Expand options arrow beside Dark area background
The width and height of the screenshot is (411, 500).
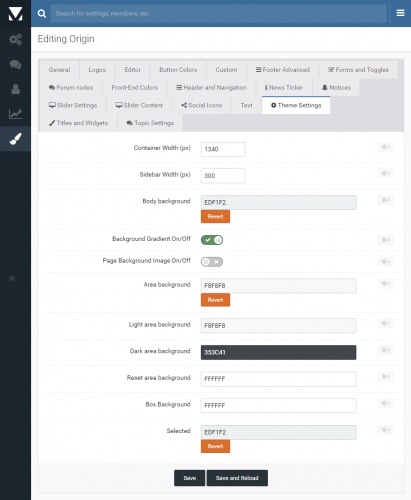[386, 350]
